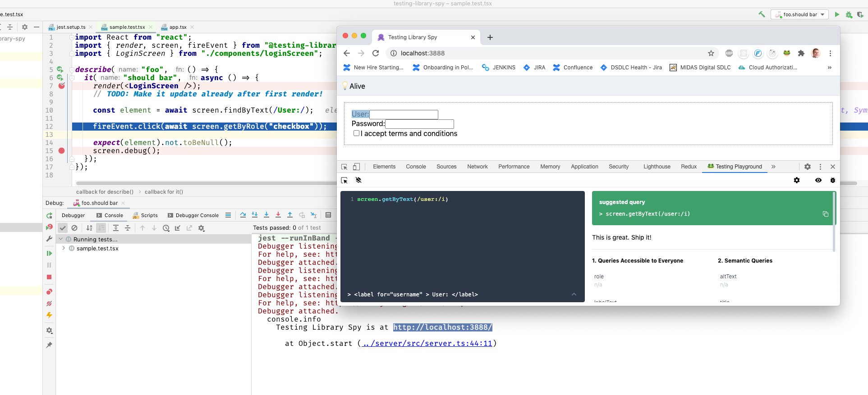Screen dimensions: 868x395
Task: Toggle the Show Ignored tests filter icon
Action: [74, 228]
